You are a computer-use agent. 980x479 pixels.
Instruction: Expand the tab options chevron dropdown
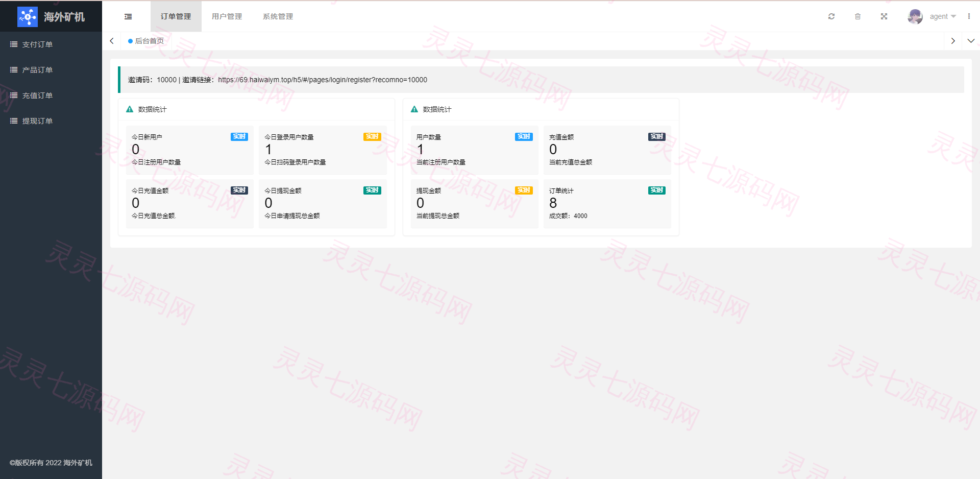[971, 41]
